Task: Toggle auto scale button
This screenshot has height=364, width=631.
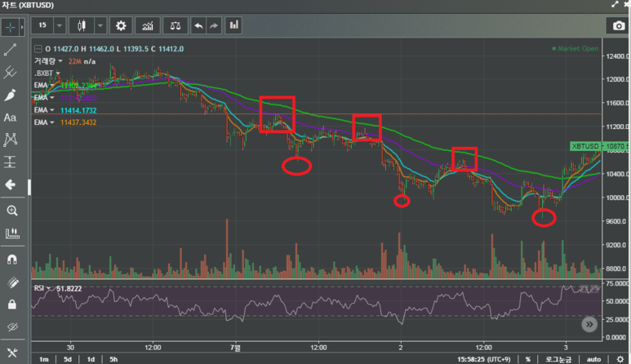Action: click(x=593, y=359)
